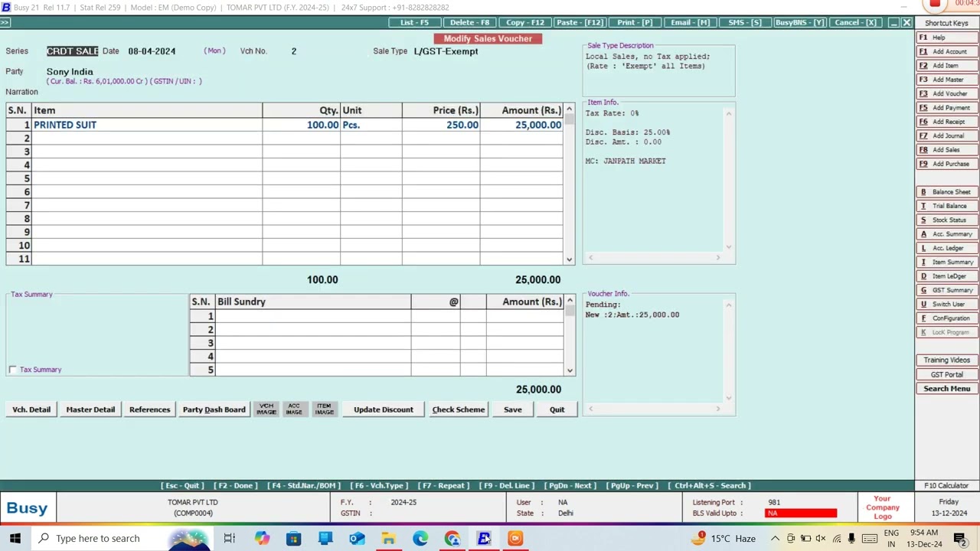Click the Busy logo in the status bar
Viewport: 980px width, 551px height.
click(28, 508)
